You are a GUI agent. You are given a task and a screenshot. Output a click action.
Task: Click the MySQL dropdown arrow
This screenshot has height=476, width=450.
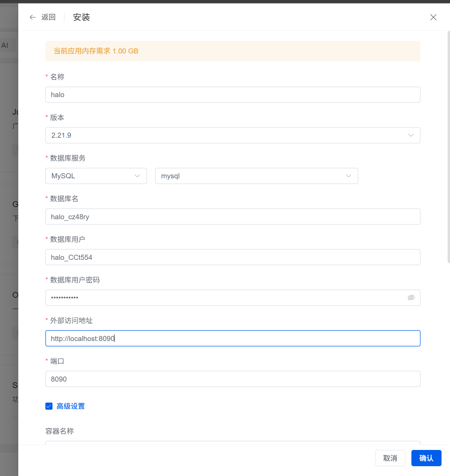point(137,176)
